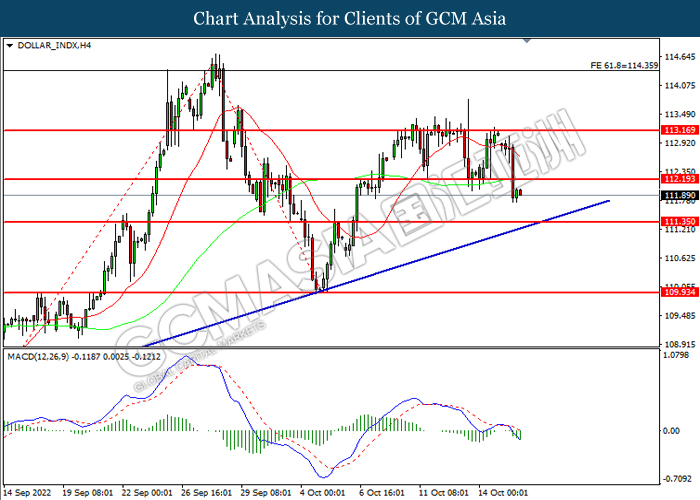
Task: Click the MACD 0.00 scale value
Action: coord(672,431)
